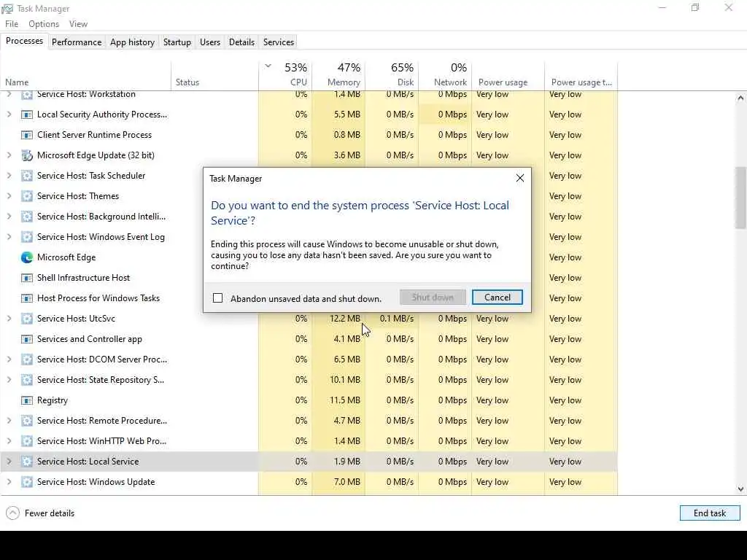Expand Service Host: Task Scheduler row
This screenshot has height=560, width=747.
tap(9, 176)
